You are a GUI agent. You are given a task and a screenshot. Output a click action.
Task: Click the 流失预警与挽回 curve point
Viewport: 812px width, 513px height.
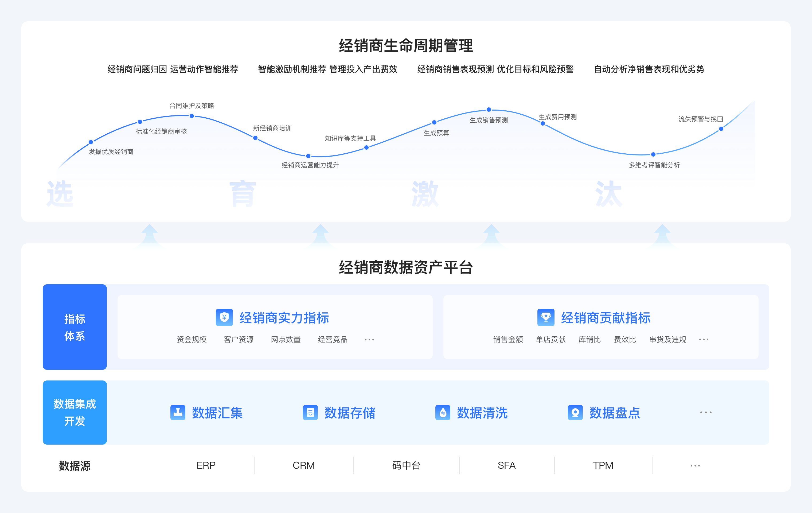pyautogui.click(x=721, y=129)
